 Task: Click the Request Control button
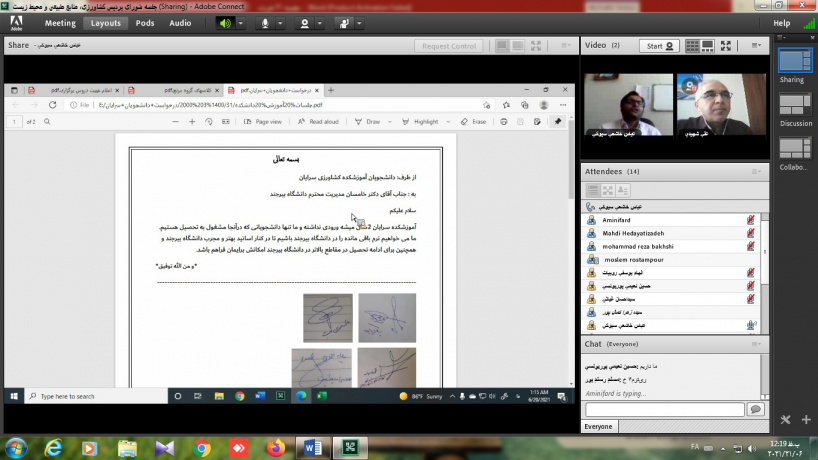[x=449, y=46]
